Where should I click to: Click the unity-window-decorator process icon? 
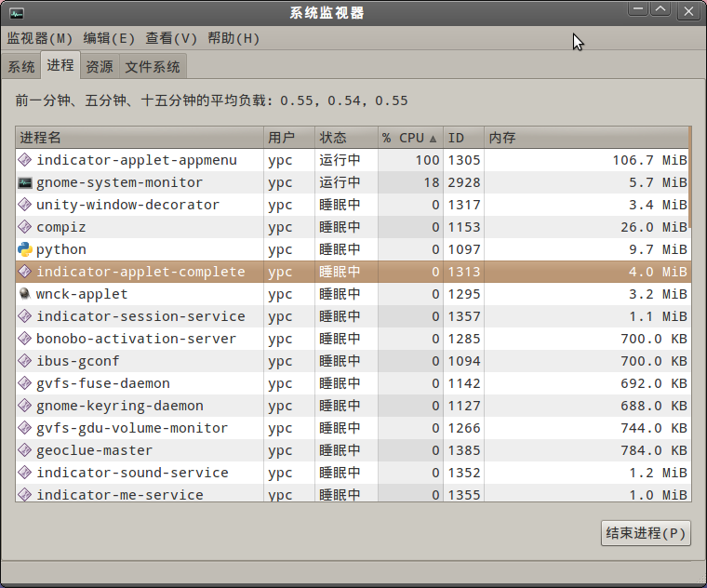point(24,205)
